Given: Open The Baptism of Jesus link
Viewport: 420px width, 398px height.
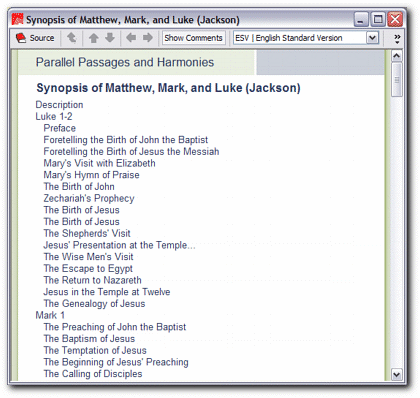Looking at the screenshot, I should 89,339.
